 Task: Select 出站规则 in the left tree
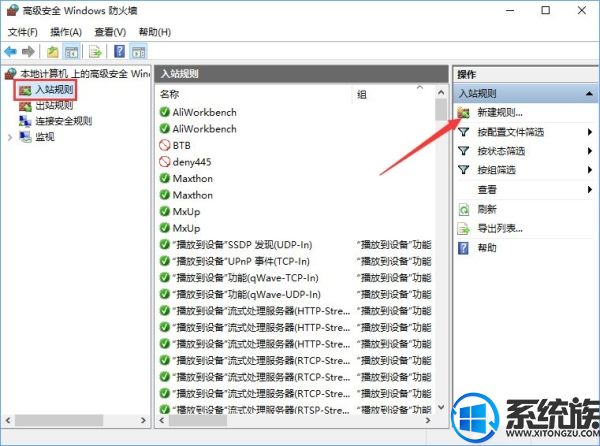coord(54,106)
